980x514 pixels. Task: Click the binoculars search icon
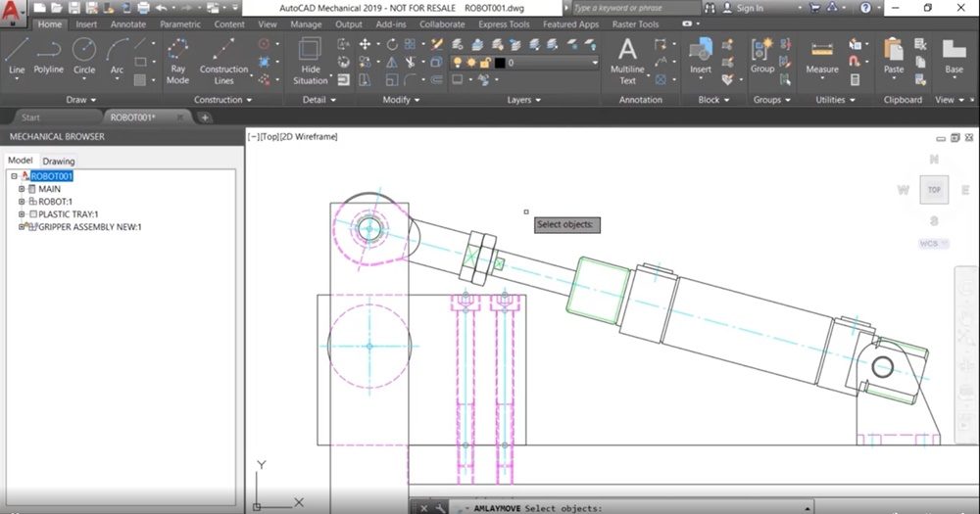(710, 8)
